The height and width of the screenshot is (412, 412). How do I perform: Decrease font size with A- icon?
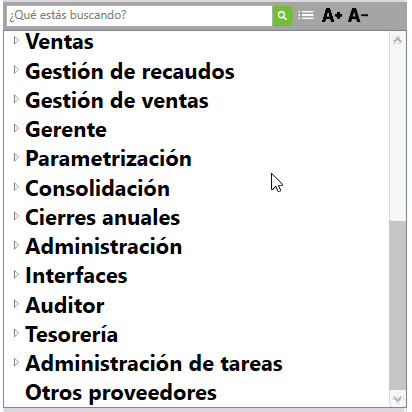pos(358,16)
